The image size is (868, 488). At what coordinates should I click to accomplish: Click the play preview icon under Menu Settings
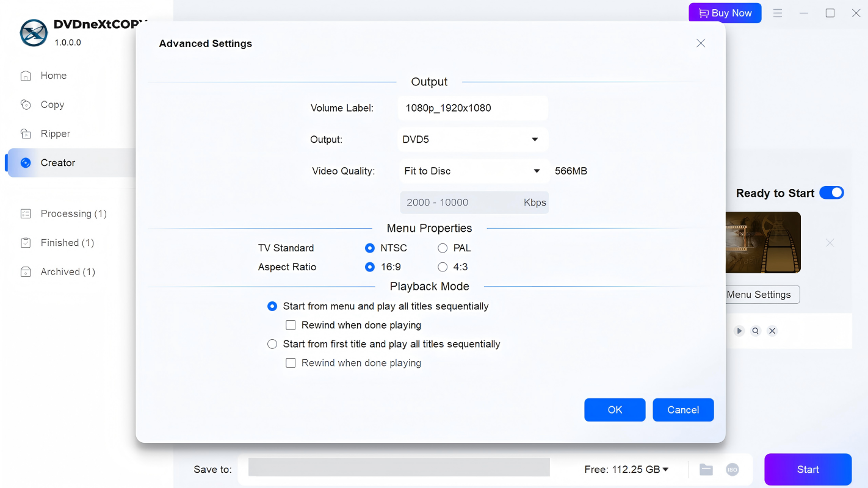[739, 331]
